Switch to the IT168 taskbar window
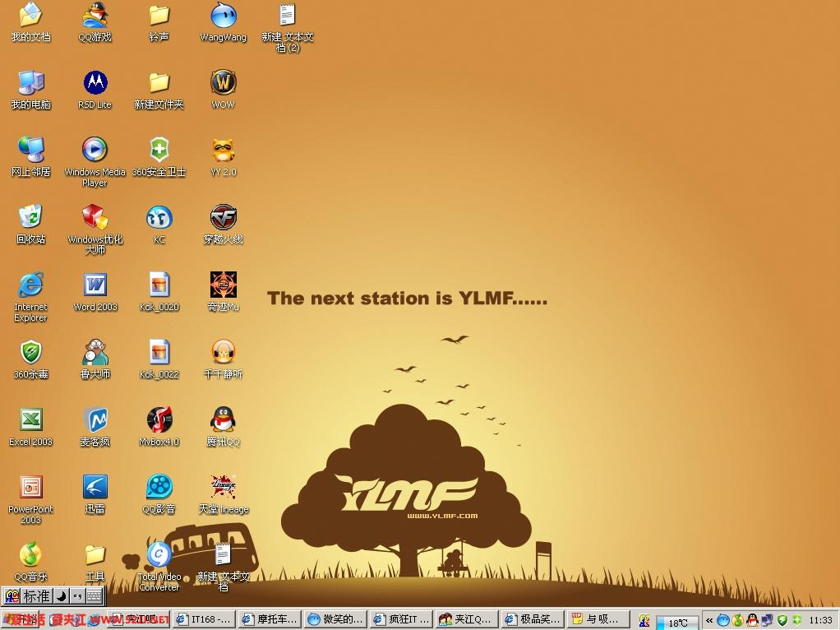Viewport: 840px width, 630px height. 204,619
